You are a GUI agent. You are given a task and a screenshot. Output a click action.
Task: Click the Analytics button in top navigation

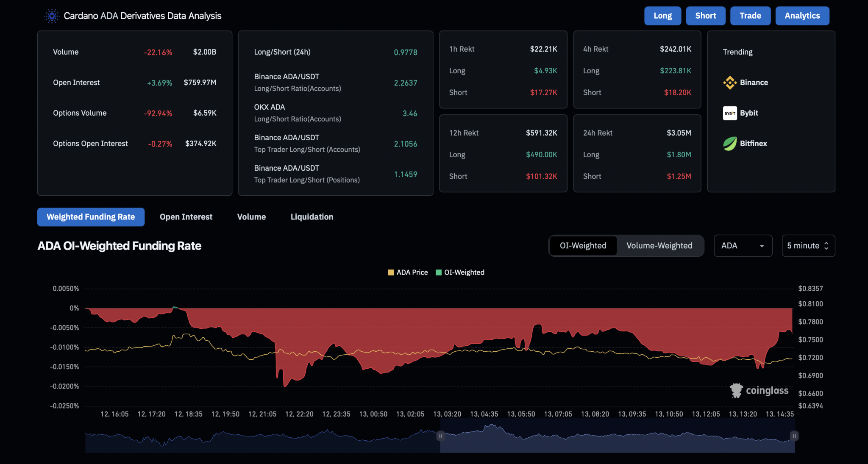tap(802, 16)
